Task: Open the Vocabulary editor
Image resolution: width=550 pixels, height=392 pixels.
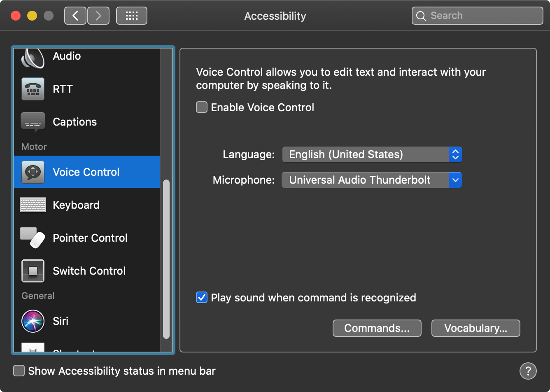Action: tap(475, 328)
